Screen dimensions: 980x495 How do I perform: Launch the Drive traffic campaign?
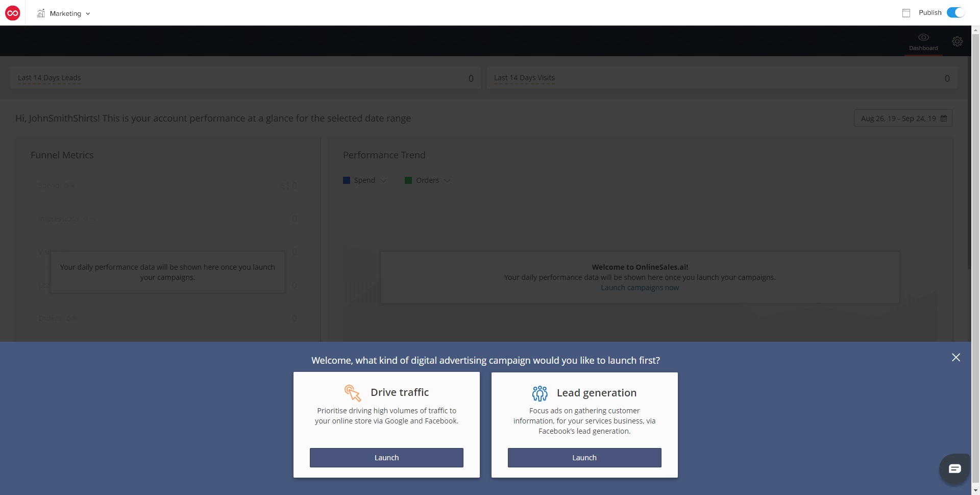pos(386,458)
